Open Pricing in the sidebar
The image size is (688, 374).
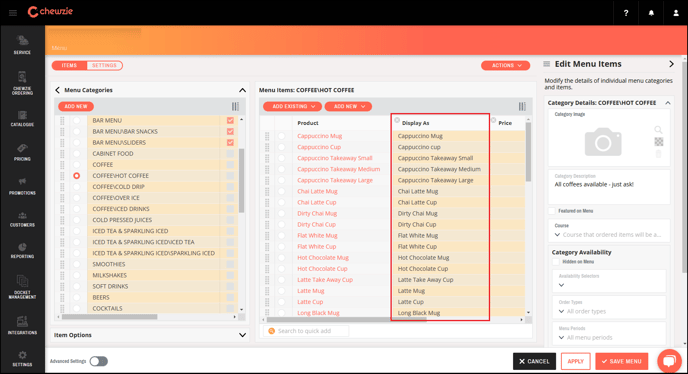(x=22, y=152)
